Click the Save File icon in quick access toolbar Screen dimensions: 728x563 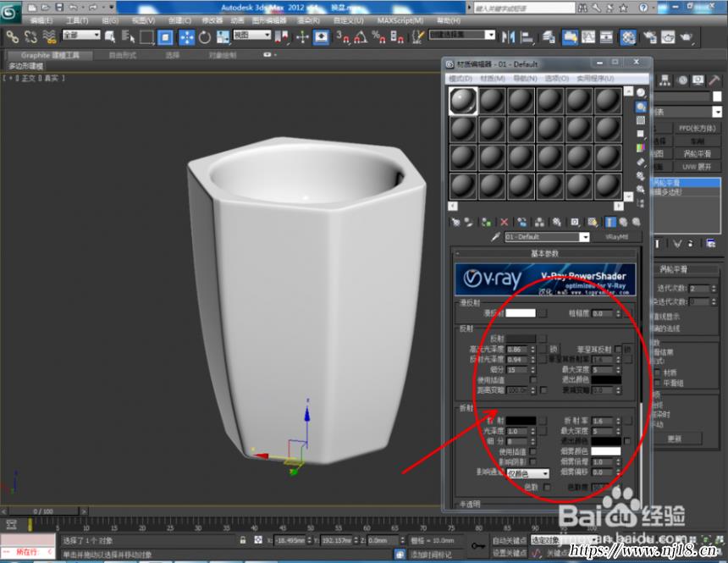[59, 8]
